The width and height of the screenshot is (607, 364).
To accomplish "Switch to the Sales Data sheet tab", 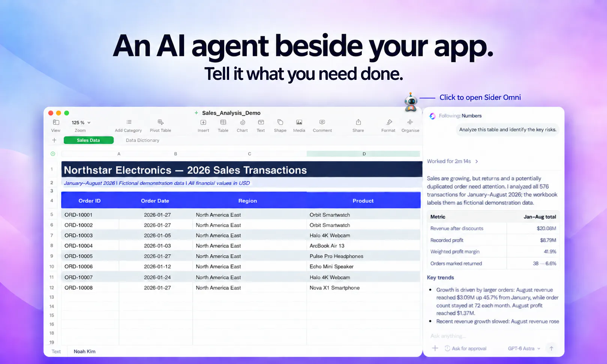I will coord(88,140).
